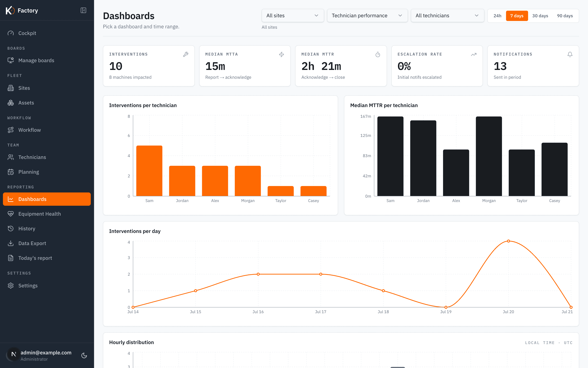
Task: Click Morgan's black MTTR bar
Action: [x=489, y=156]
